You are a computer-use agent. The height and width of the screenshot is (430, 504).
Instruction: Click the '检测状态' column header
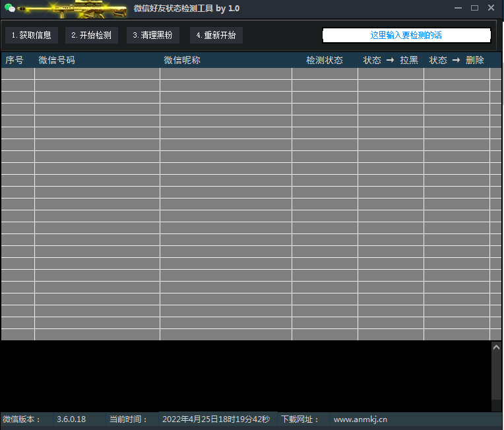point(325,60)
